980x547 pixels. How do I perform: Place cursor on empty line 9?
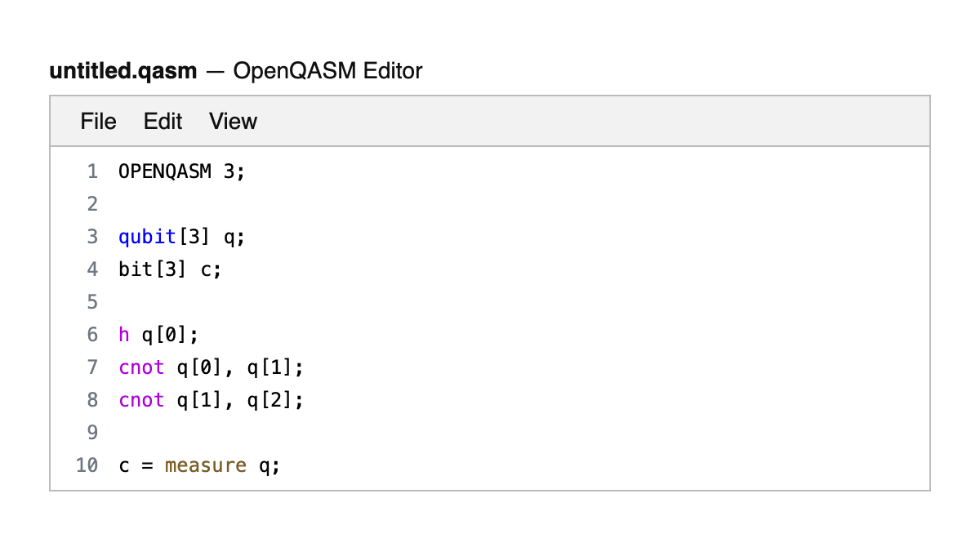click(x=327, y=433)
